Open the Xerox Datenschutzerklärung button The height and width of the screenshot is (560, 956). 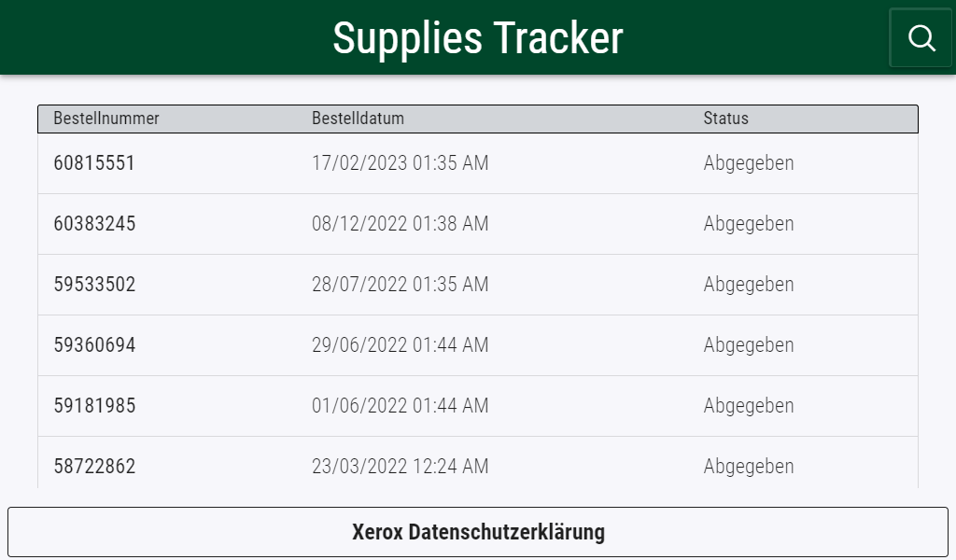click(x=478, y=532)
